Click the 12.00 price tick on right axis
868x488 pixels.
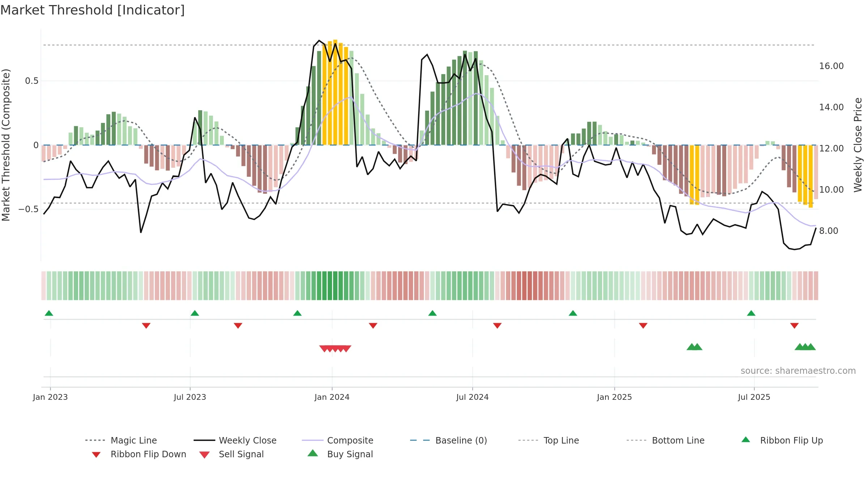click(831, 148)
